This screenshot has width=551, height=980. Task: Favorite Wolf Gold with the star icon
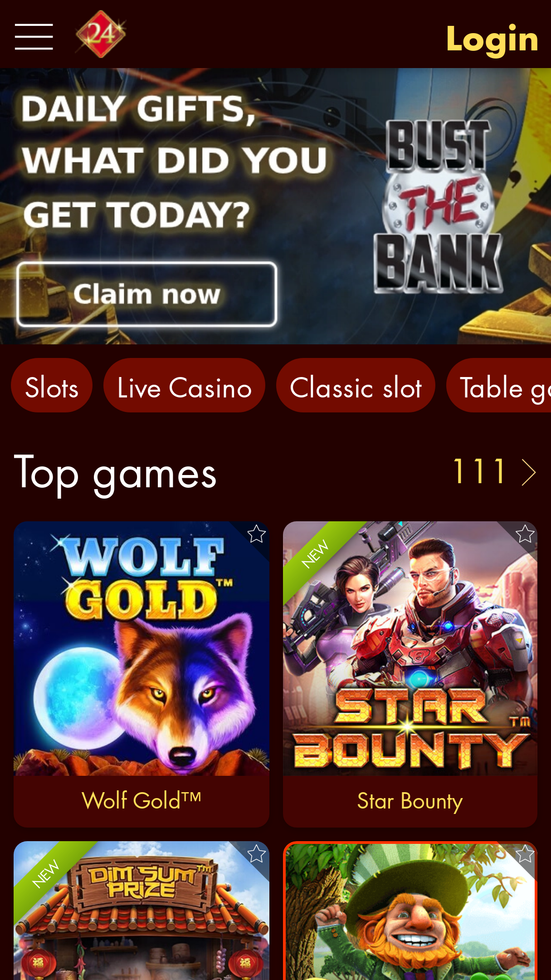point(256,534)
